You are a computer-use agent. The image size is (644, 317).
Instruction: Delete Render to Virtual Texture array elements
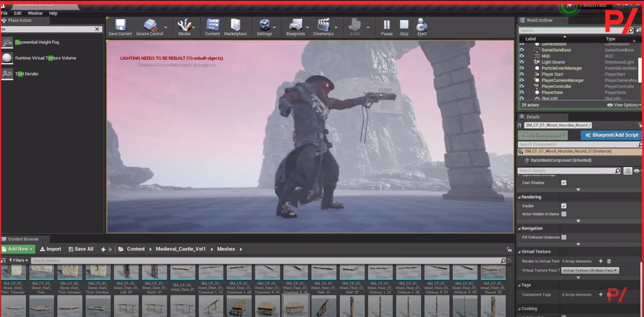coord(610,261)
